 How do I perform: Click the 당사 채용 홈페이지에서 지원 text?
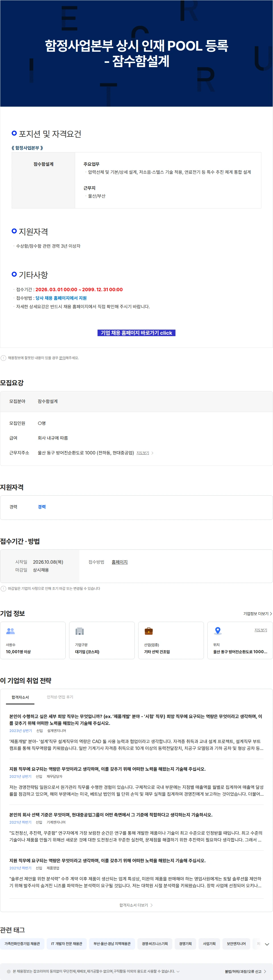point(61,298)
